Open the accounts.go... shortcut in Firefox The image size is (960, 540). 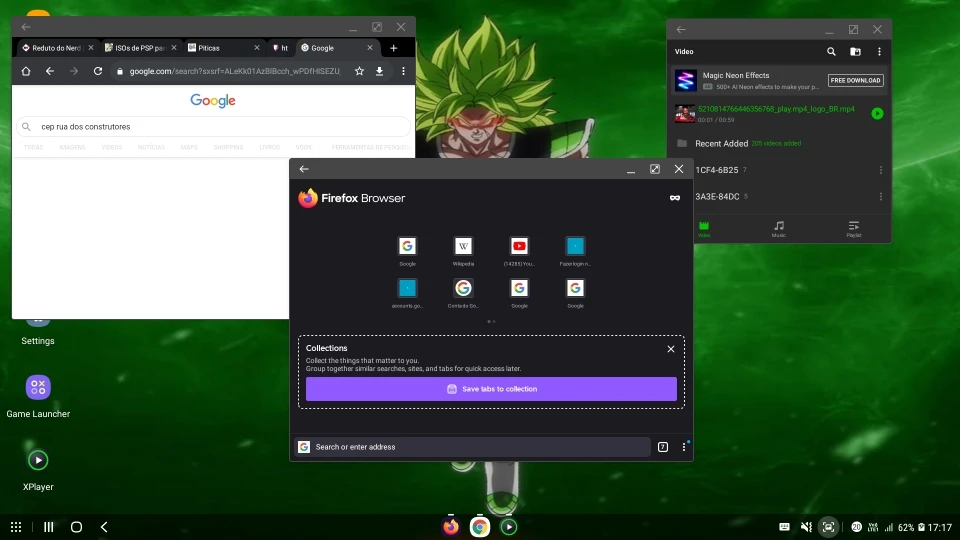[407, 293]
